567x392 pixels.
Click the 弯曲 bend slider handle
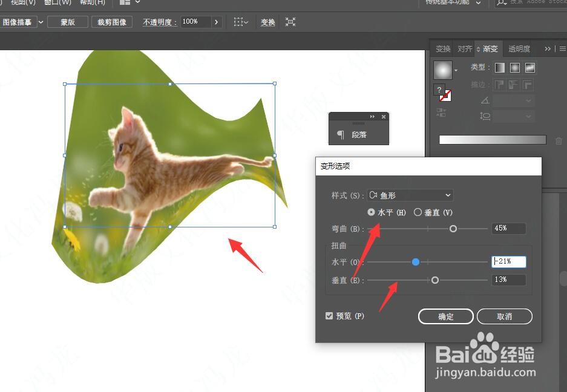click(x=453, y=229)
